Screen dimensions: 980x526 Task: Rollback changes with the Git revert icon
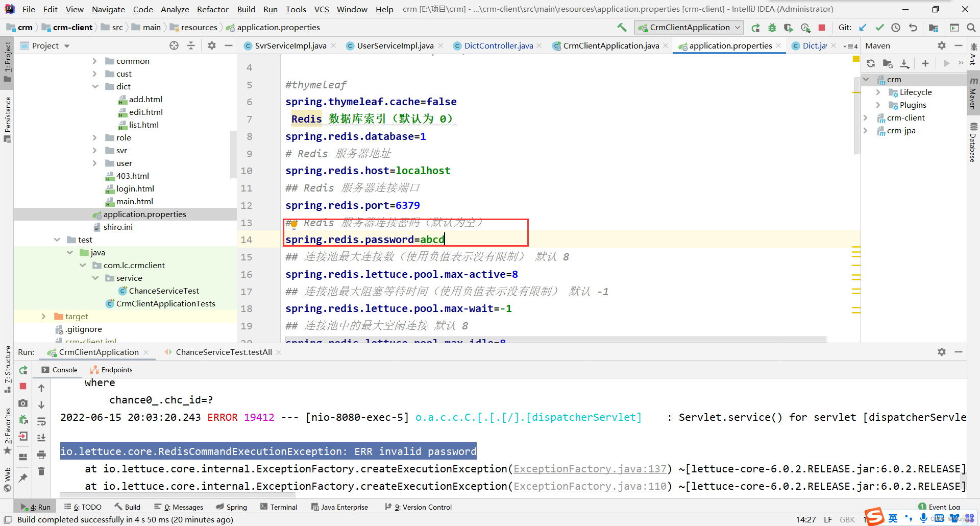pyautogui.click(x=913, y=28)
